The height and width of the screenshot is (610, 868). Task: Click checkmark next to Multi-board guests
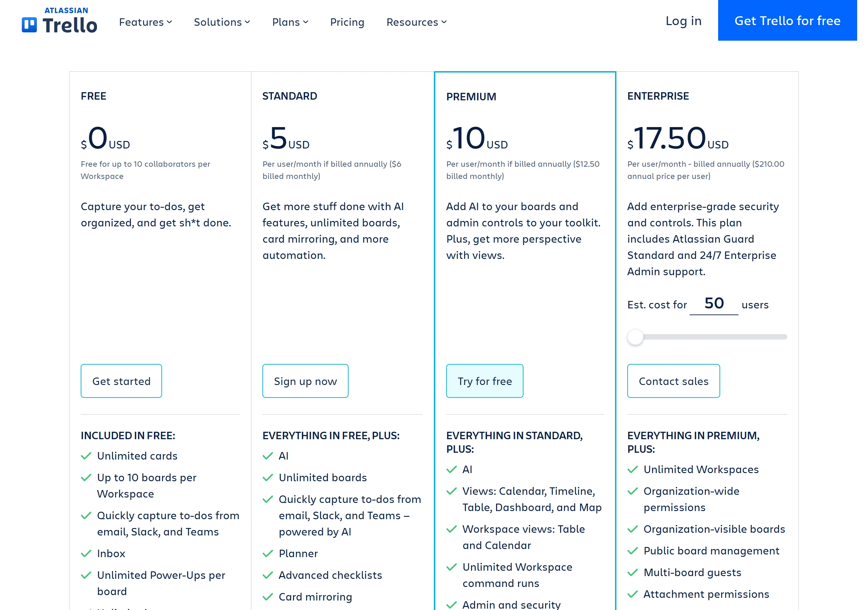pos(633,573)
